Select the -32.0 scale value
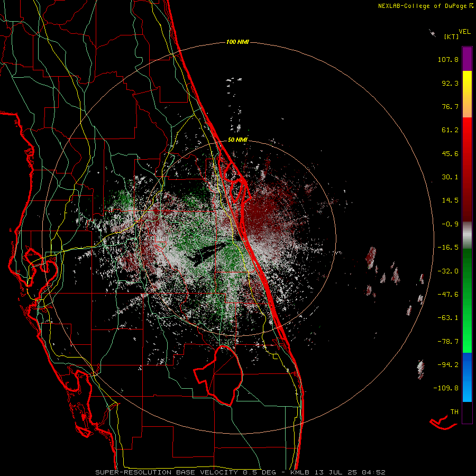476x476 pixels. click(448, 271)
